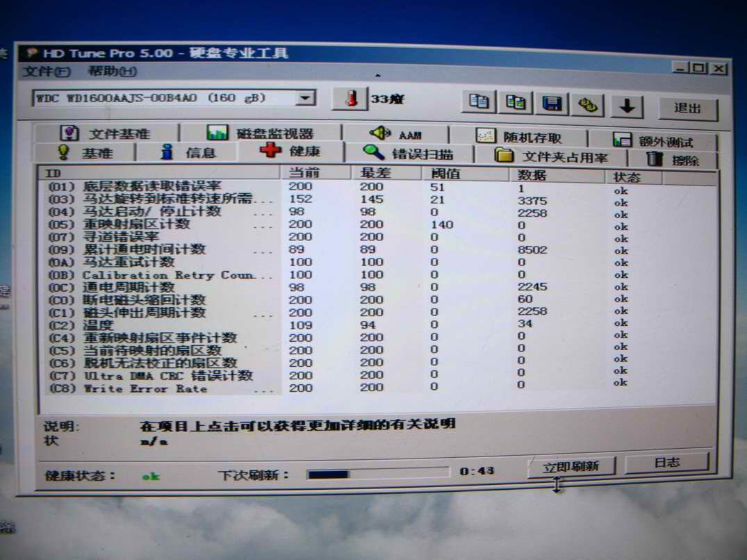747x560 pixels.
Task: Click the 当前 column header
Action: (x=316, y=172)
